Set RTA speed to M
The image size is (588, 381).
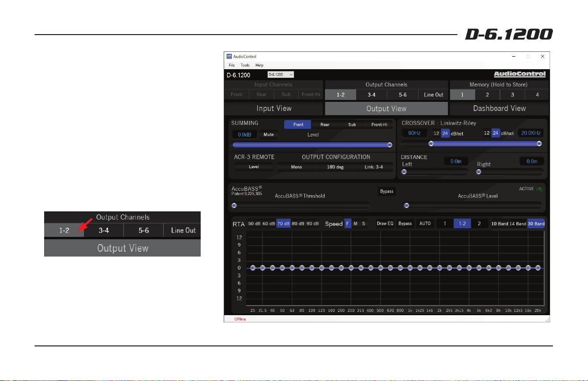[356, 224]
